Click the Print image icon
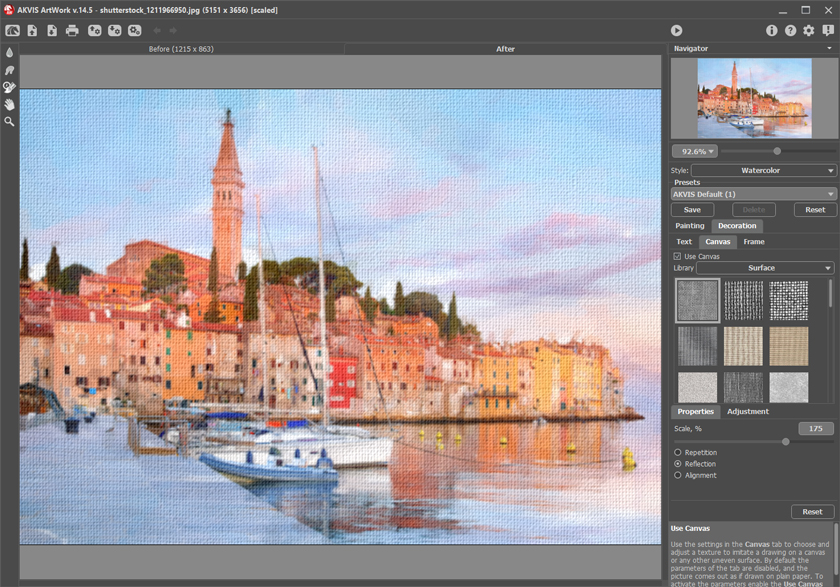The height and width of the screenshot is (587, 840). click(x=72, y=31)
